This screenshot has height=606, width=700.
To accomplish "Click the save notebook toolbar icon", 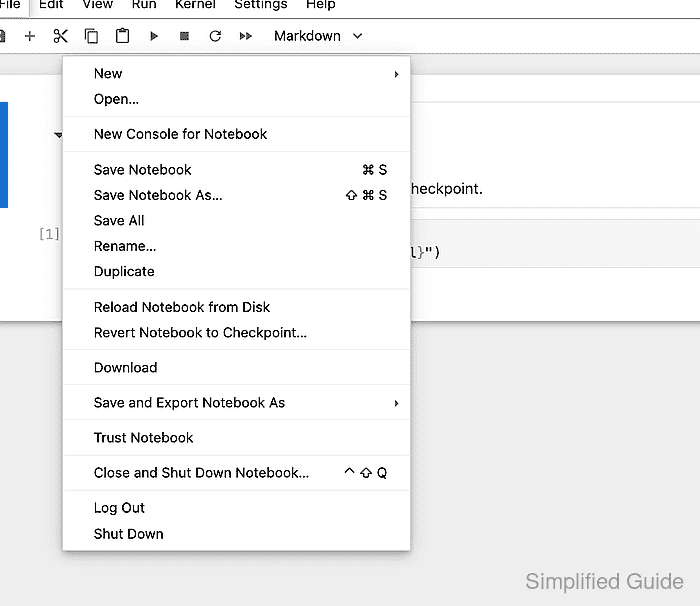I will 2,36.
